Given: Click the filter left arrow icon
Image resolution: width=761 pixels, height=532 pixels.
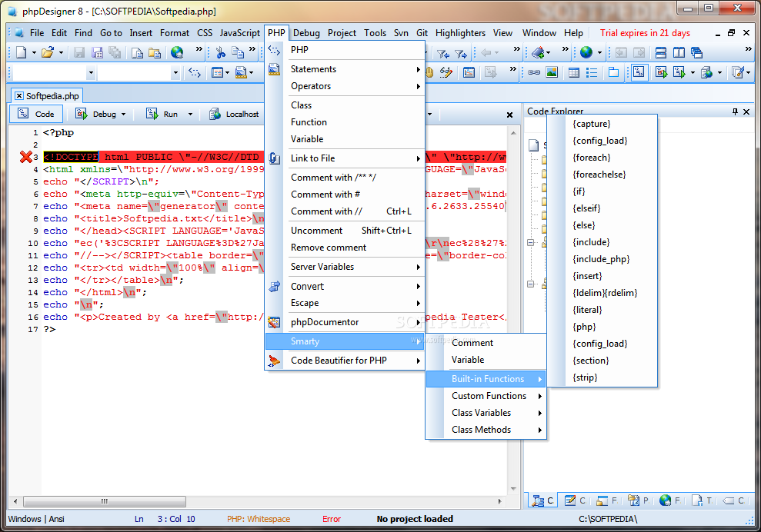Looking at the screenshot, I should pyautogui.click(x=442, y=53).
